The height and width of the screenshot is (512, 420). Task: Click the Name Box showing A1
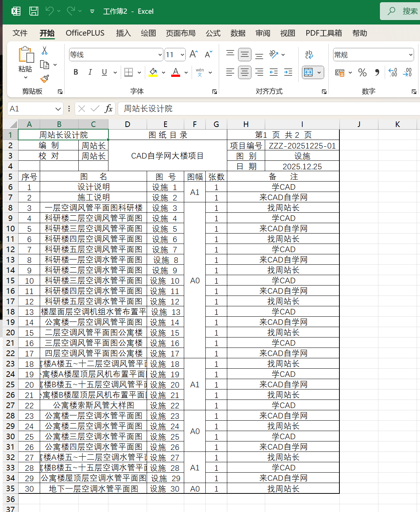pos(31,109)
